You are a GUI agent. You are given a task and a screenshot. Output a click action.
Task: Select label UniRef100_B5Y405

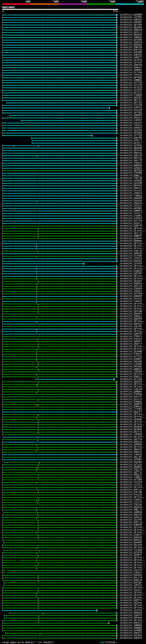click(131, 151)
